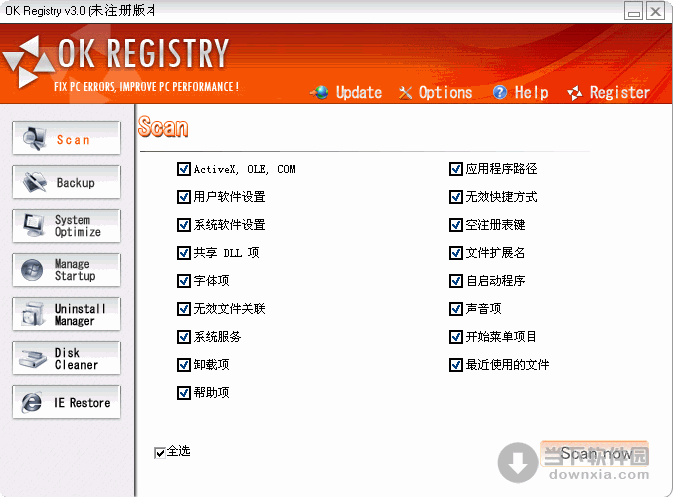Click the Update globe icon
Image resolution: width=673 pixels, height=497 pixels.
pos(320,92)
